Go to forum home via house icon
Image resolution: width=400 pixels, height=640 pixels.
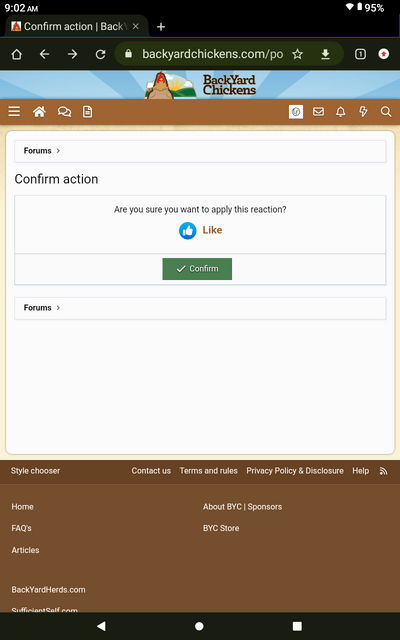coord(39,111)
